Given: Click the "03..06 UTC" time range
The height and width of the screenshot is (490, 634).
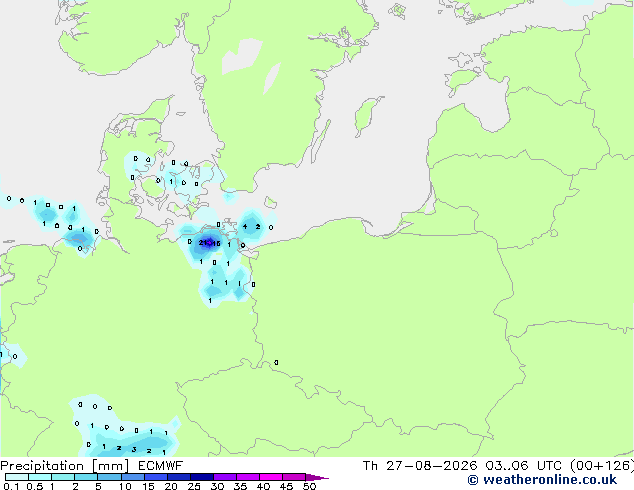Looking at the screenshot, I should 523,466.
